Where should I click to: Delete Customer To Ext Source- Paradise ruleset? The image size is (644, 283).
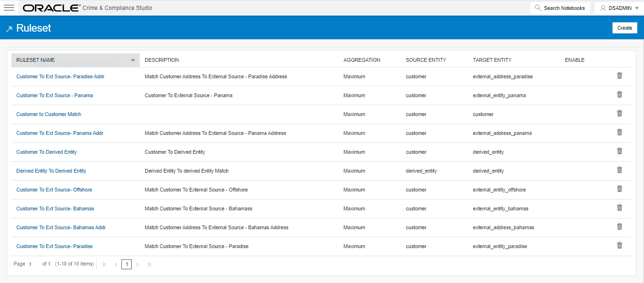pos(619,245)
